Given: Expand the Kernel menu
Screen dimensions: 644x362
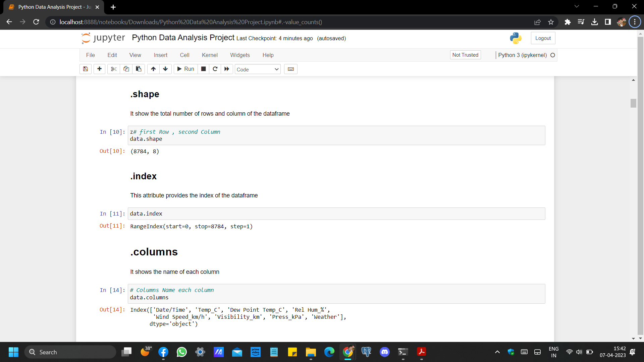Looking at the screenshot, I should [210, 55].
